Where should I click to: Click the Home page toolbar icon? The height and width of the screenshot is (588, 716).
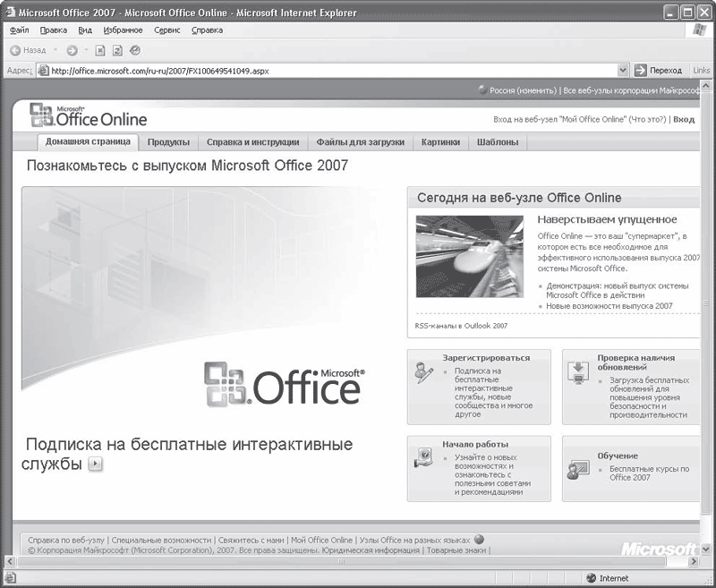pos(134,51)
